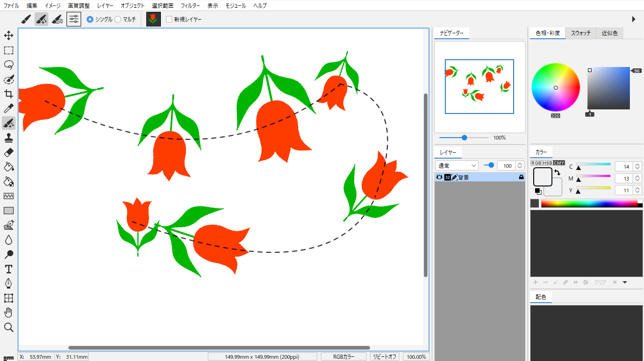Reset colors to default black and white
This screenshot has width=644, height=361.
(538, 191)
